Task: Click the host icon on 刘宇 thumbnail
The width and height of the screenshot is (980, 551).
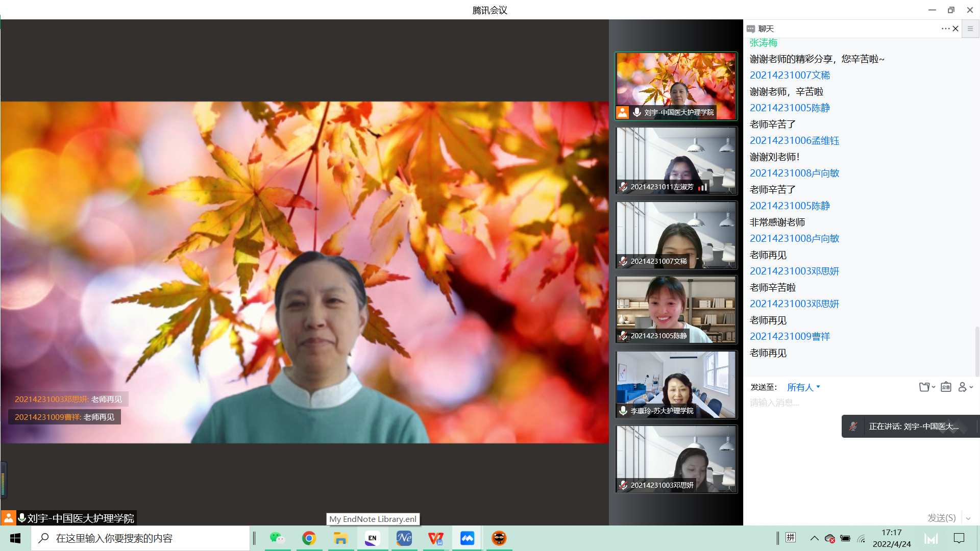Action: coord(622,112)
